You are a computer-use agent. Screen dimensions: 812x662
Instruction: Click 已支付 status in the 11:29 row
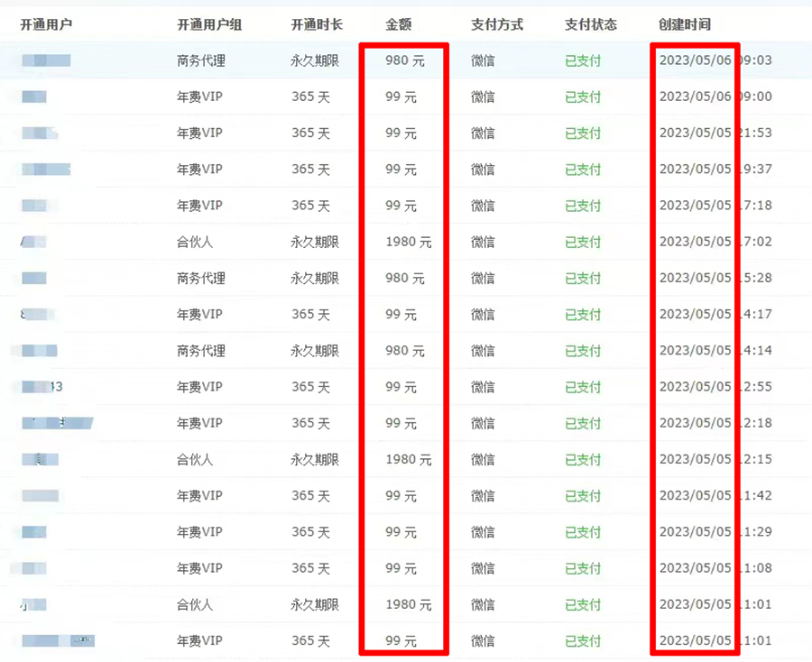(x=583, y=532)
